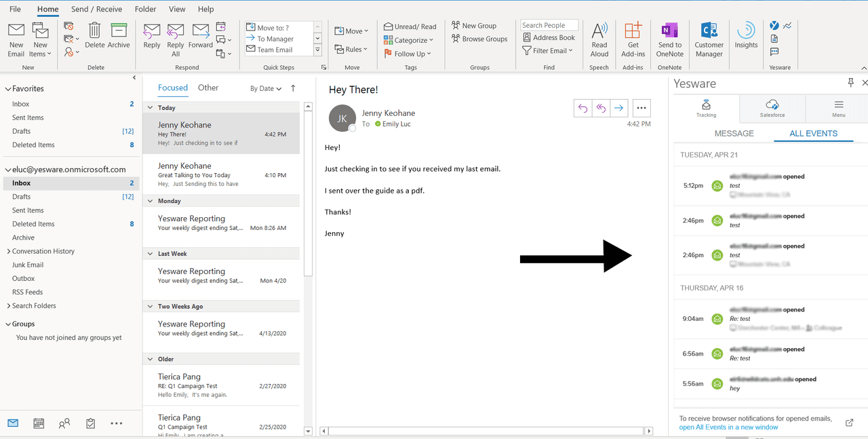Click the Search People field

pyautogui.click(x=549, y=25)
